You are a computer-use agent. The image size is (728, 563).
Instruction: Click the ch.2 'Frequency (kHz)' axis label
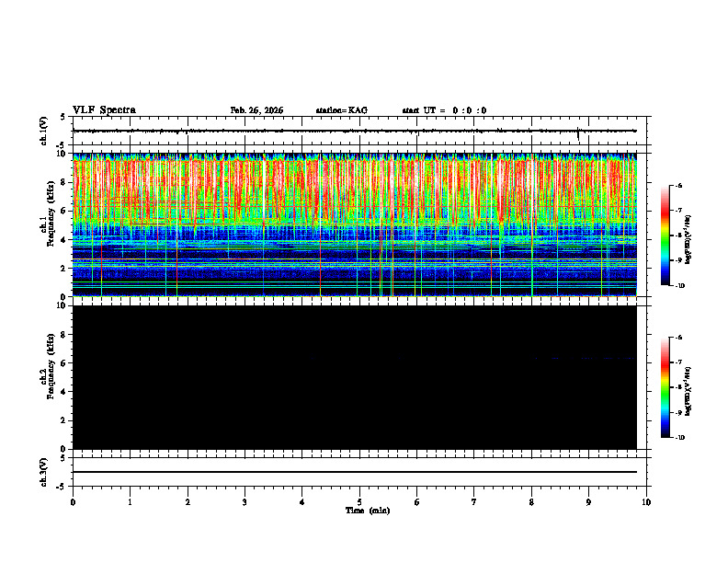point(51,366)
